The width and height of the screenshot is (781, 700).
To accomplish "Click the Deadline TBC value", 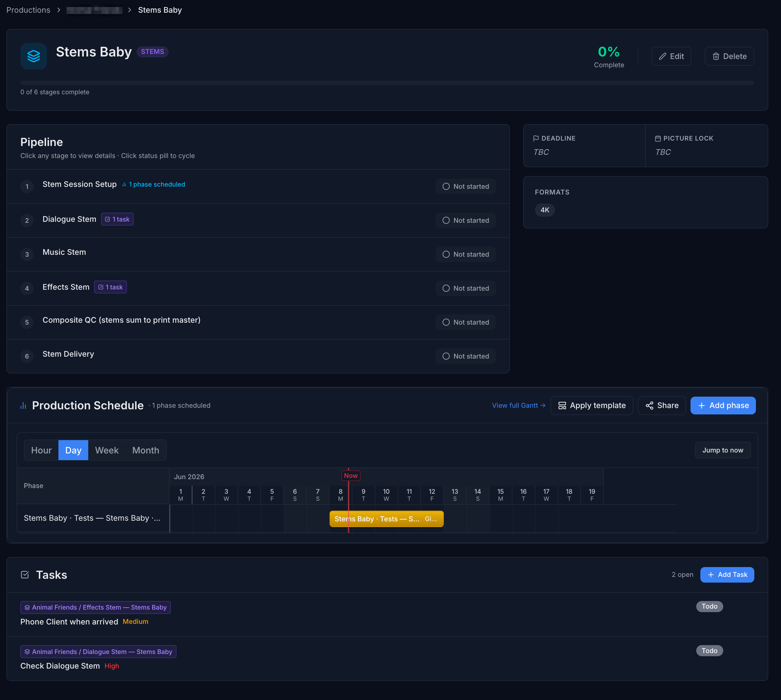I will point(541,152).
